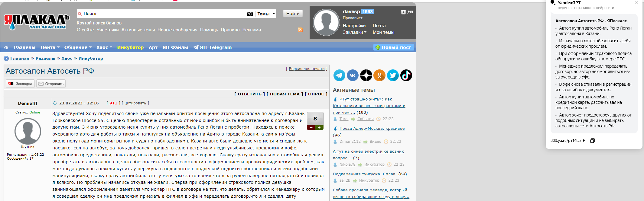644x201 pixels.
Task: Log out with the running man icon
Action: (x=410, y=12)
